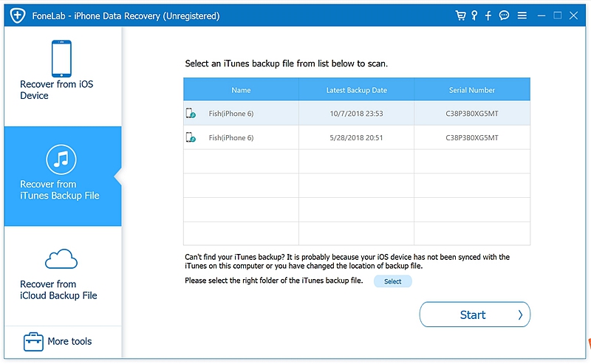Click the Start button's right chevron
591x364 pixels.
coord(521,315)
